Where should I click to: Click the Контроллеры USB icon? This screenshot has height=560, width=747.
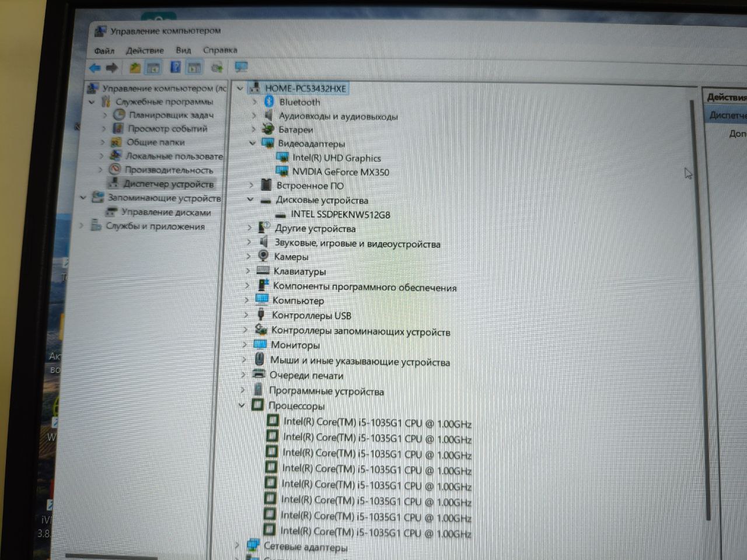(x=261, y=315)
